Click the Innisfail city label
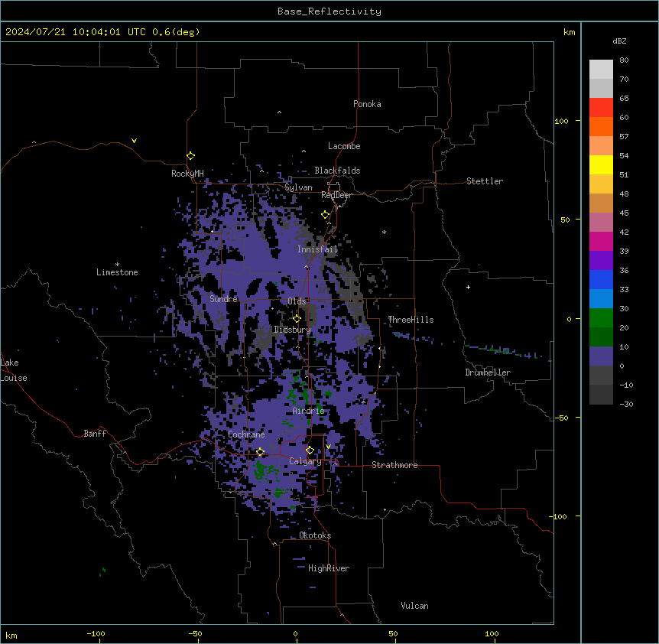The width and height of the screenshot is (659, 644). point(317,249)
